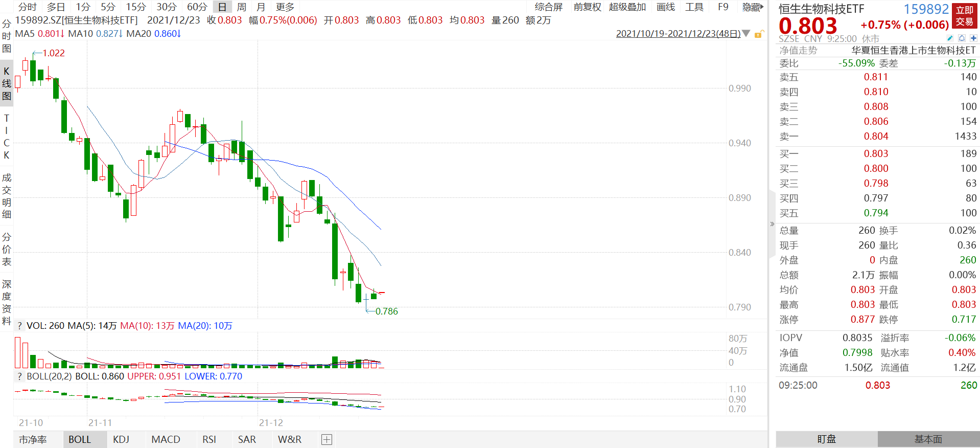Select 月 monthly timeframe
The width and height of the screenshot is (980, 448).
(x=261, y=7)
